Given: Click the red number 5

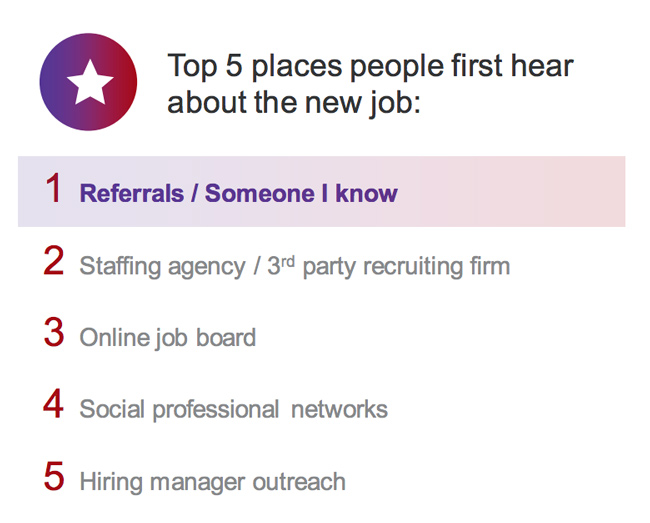Looking at the screenshot, I should 54,478.
